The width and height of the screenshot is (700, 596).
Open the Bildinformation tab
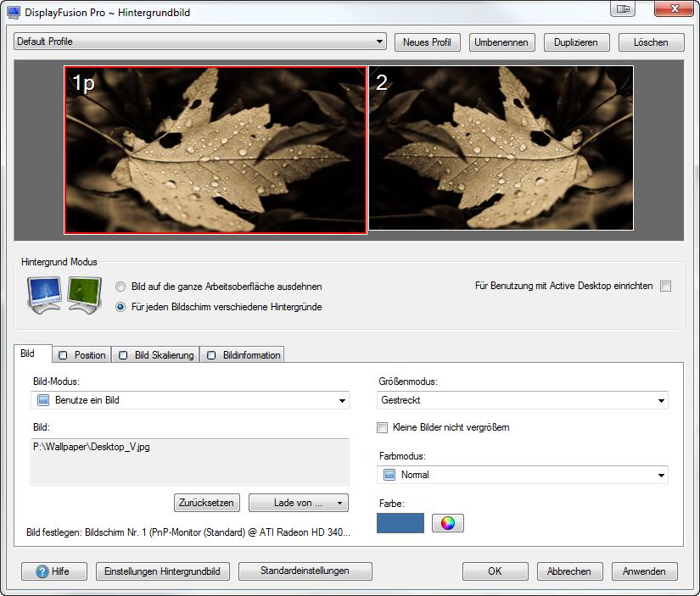(x=242, y=355)
